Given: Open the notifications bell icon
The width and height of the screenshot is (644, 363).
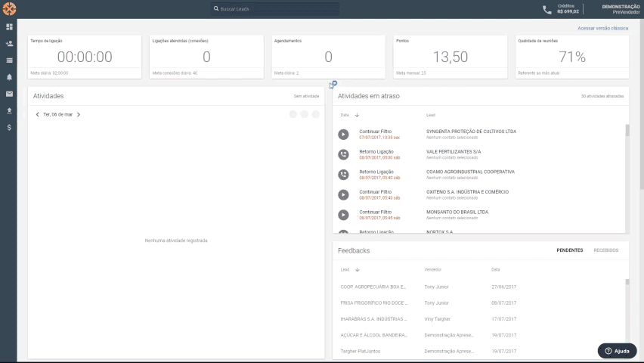Looking at the screenshot, I should pos(9,77).
